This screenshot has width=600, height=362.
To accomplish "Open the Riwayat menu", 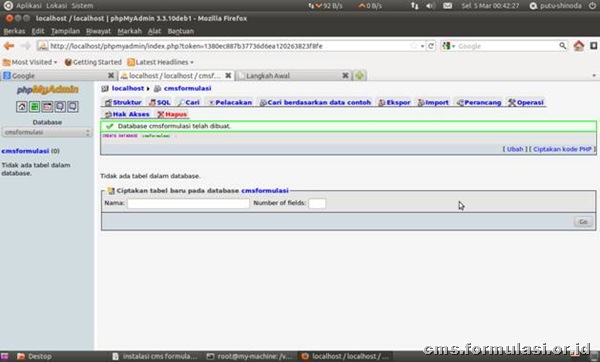I will point(98,31).
